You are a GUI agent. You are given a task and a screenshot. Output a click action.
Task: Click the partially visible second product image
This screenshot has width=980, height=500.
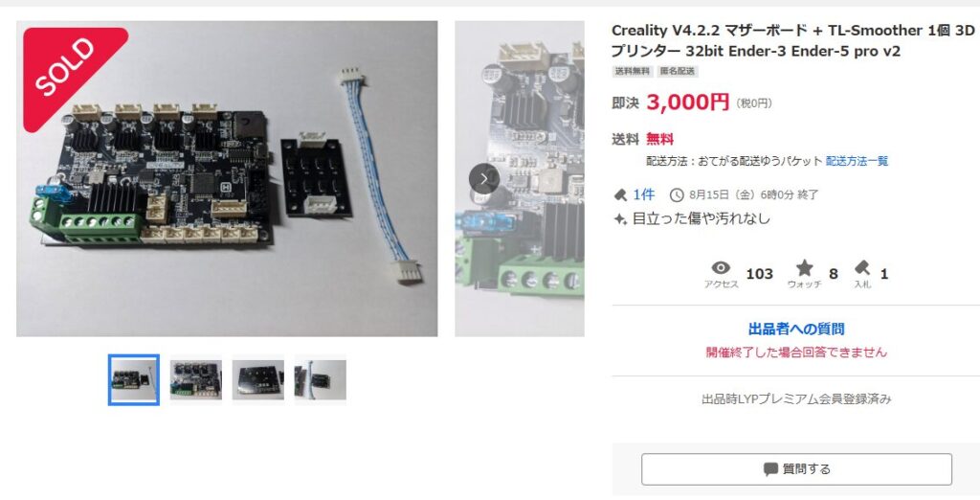pyautogui.click(x=520, y=179)
